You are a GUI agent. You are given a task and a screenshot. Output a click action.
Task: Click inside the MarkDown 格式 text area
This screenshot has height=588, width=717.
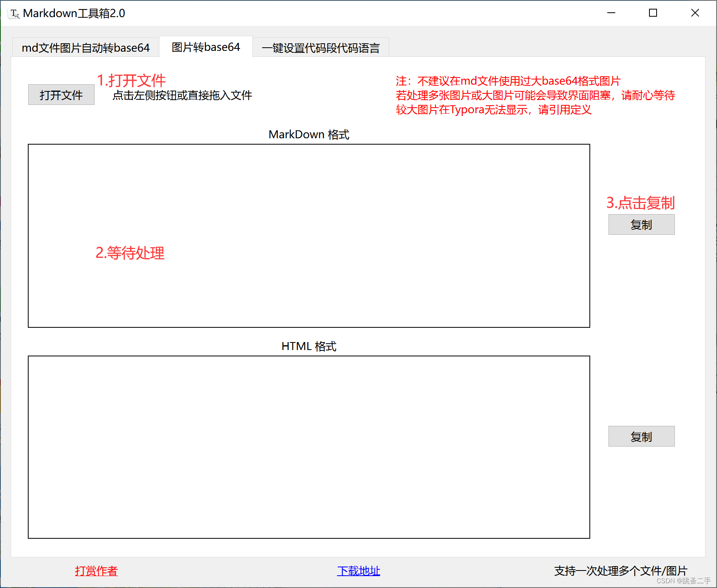tap(308, 234)
